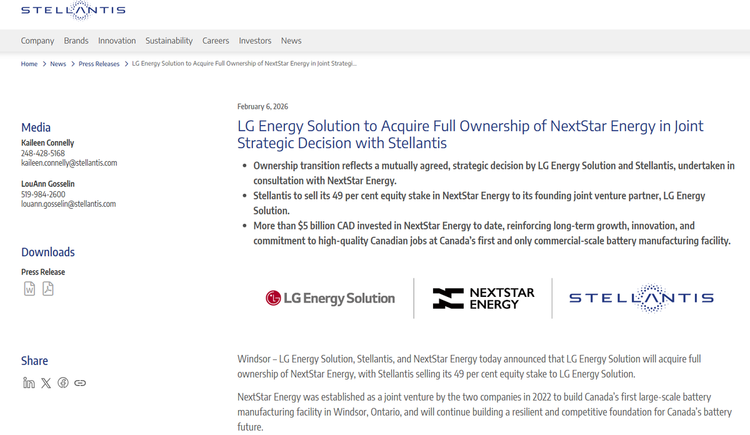
Task: Email Kaileen Connelly via her address
Action: 69,163
